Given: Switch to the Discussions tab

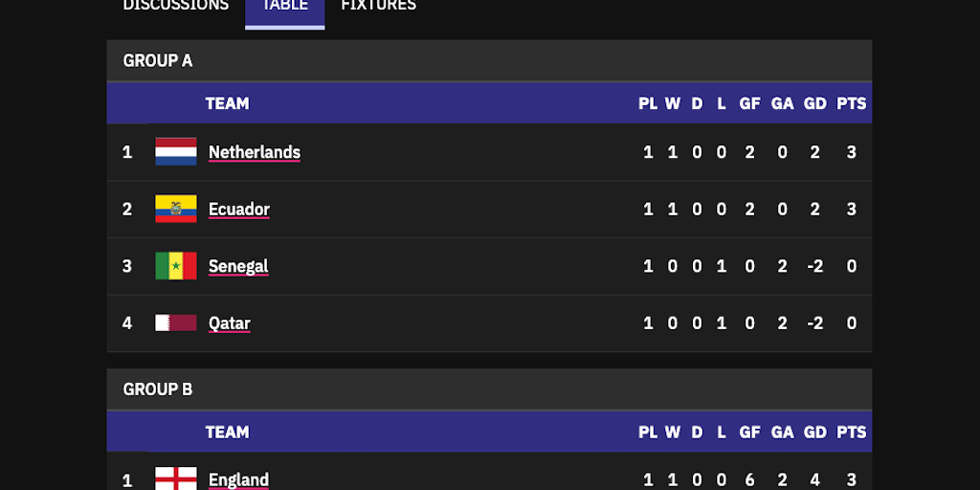Looking at the screenshot, I should click(x=176, y=6).
